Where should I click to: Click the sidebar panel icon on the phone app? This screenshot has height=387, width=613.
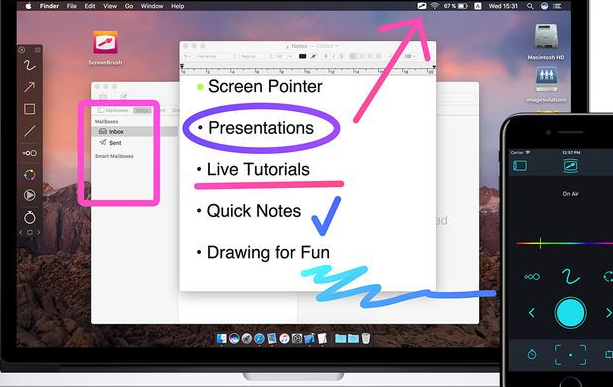coord(520,166)
